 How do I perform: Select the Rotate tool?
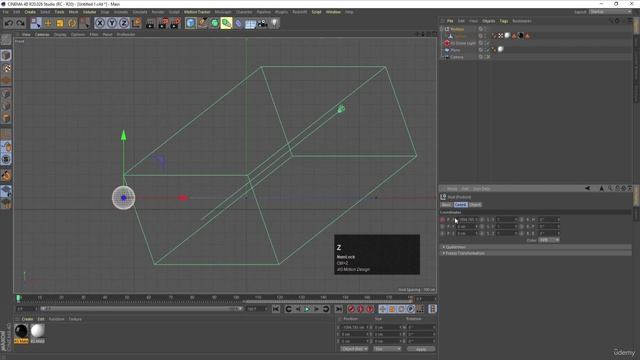pyautogui.click(x=72, y=23)
